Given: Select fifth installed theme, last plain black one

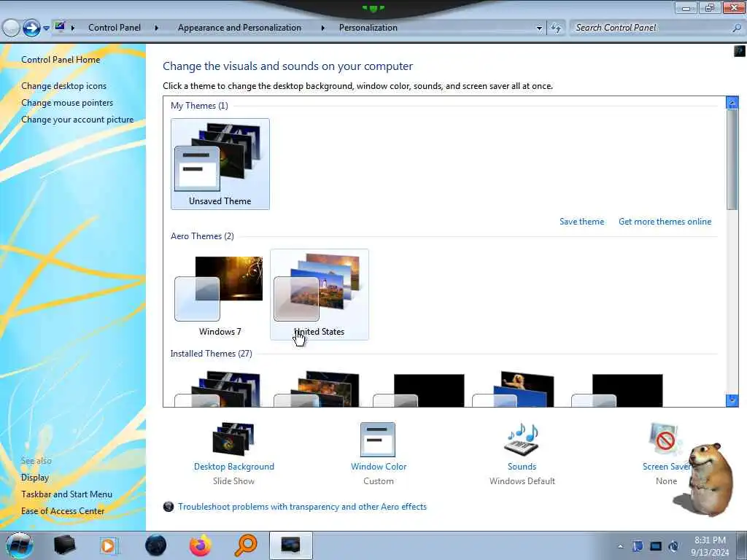Looking at the screenshot, I should tap(617, 391).
